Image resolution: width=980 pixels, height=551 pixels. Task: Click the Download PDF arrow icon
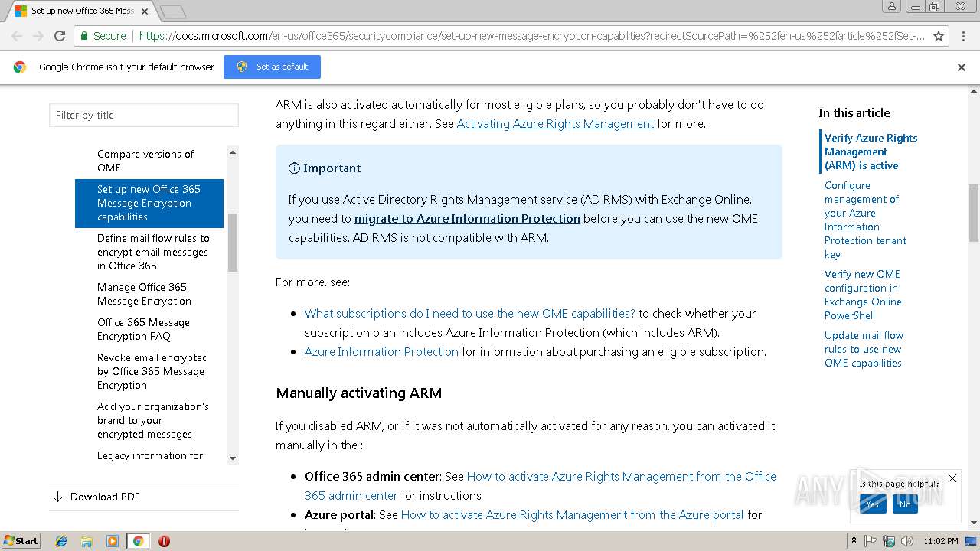click(x=57, y=497)
